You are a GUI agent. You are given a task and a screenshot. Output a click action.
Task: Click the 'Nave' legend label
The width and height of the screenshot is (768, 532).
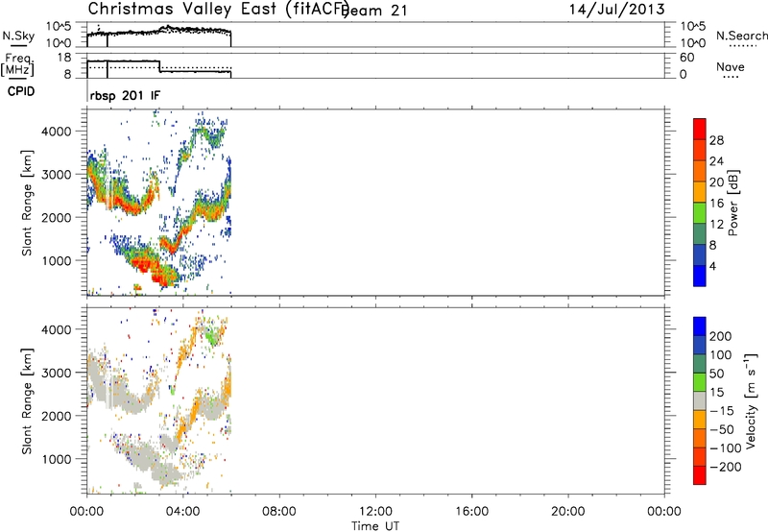point(731,66)
